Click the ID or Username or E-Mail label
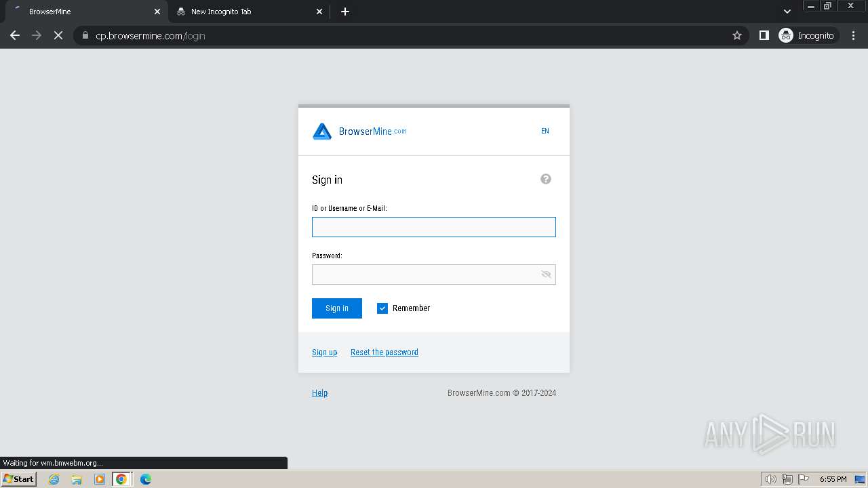The width and height of the screenshot is (868, 488). click(x=349, y=209)
